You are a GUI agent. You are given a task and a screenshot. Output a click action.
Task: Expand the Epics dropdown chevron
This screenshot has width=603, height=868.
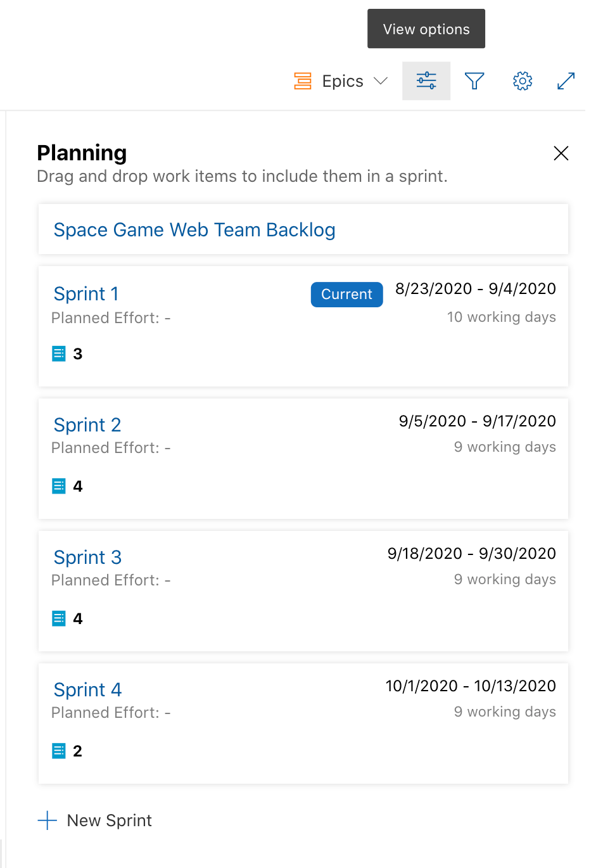pyautogui.click(x=381, y=81)
